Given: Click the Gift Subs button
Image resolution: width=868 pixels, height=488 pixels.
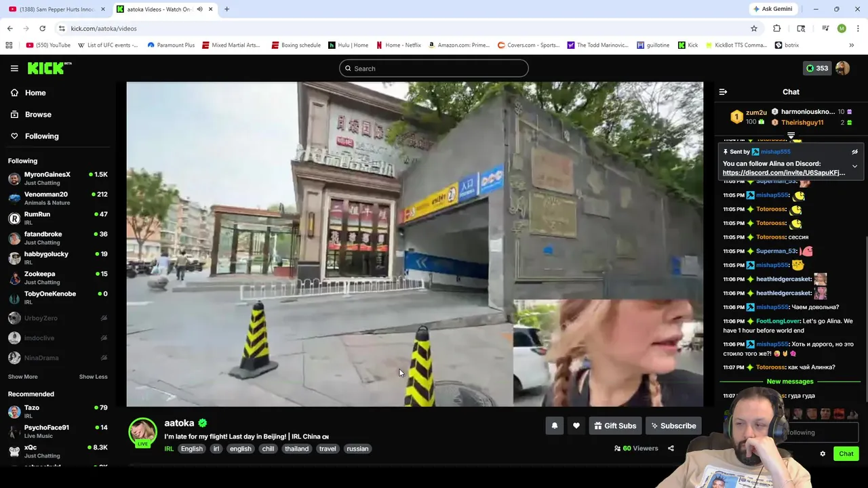Looking at the screenshot, I should pos(615,426).
